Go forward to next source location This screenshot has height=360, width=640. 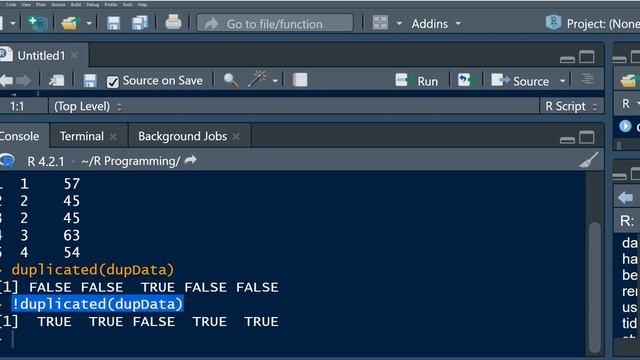click(24, 80)
